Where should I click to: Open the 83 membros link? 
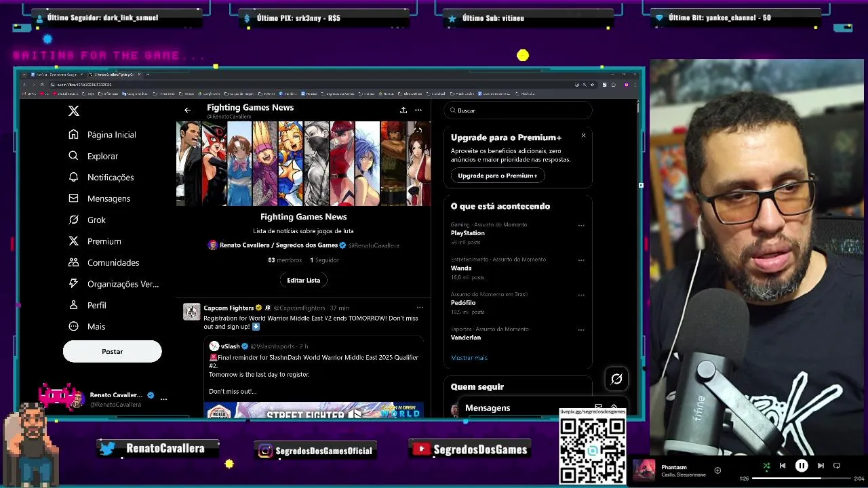coord(285,260)
